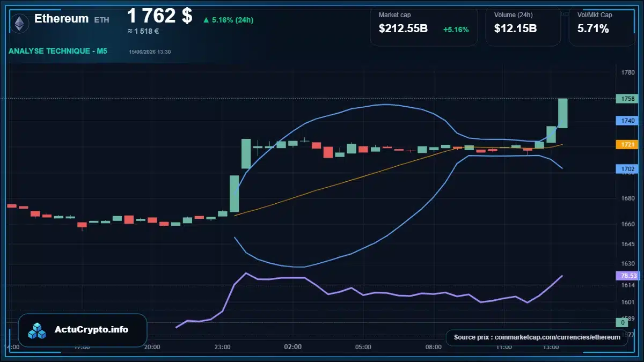The width and height of the screenshot is (644, 362).
Task: Click the ActuCrypto blue cubes logo
Action: click(x=38, y=330)
